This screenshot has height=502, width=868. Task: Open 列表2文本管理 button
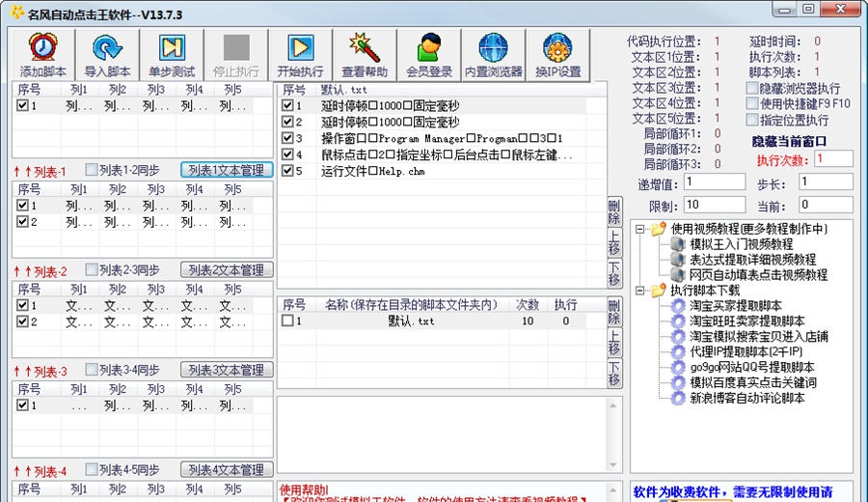[227, 270]
